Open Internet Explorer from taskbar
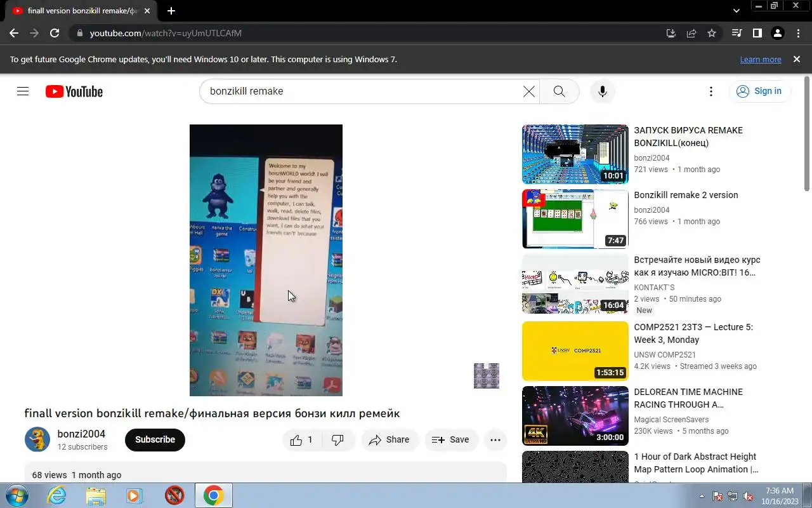Image resolution: width=812 pixels, height=508 pixels. tap(57, 495)
